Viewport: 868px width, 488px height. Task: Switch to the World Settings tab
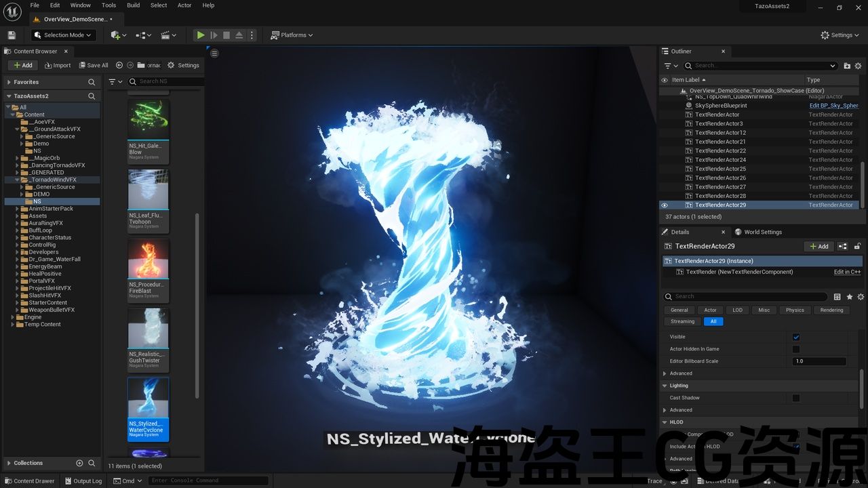coord(762,232)
